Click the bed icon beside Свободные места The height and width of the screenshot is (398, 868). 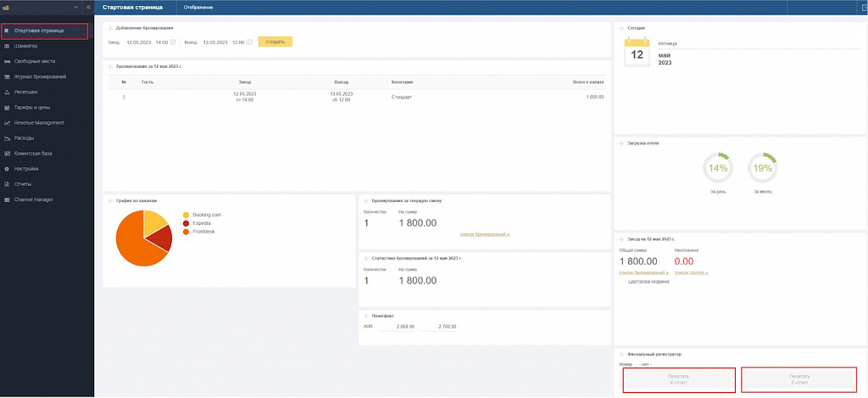[x=7, y=62]
